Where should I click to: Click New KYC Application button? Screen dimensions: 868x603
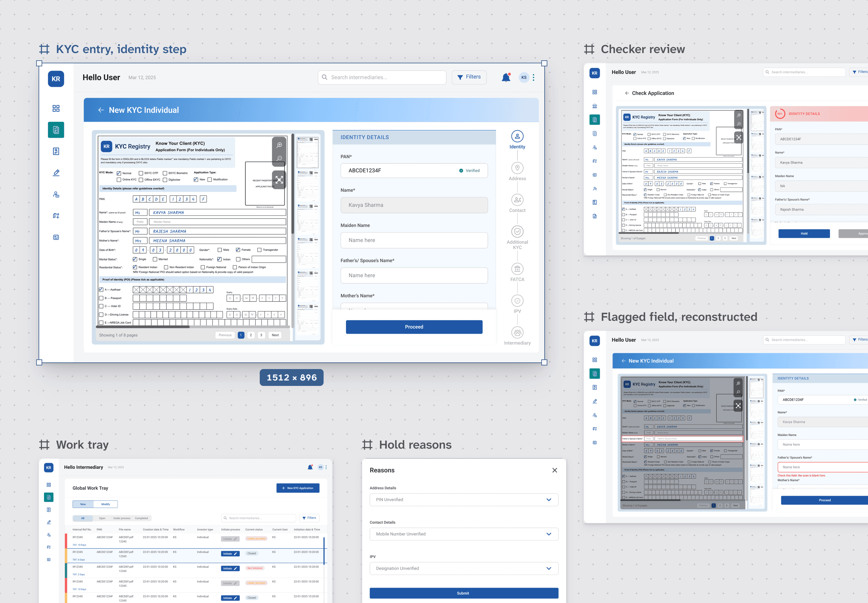tap(298, 488)
